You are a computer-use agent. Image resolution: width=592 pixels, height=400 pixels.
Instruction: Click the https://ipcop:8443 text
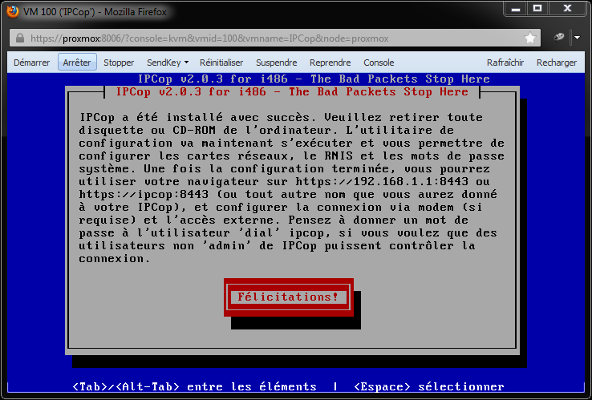click(x=143, y=195)
